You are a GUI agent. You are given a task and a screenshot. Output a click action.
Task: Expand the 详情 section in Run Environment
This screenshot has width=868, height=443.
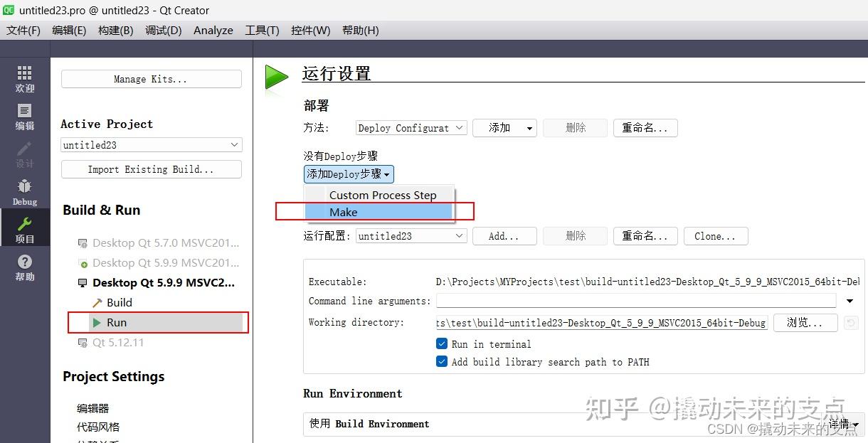(840, 423)
